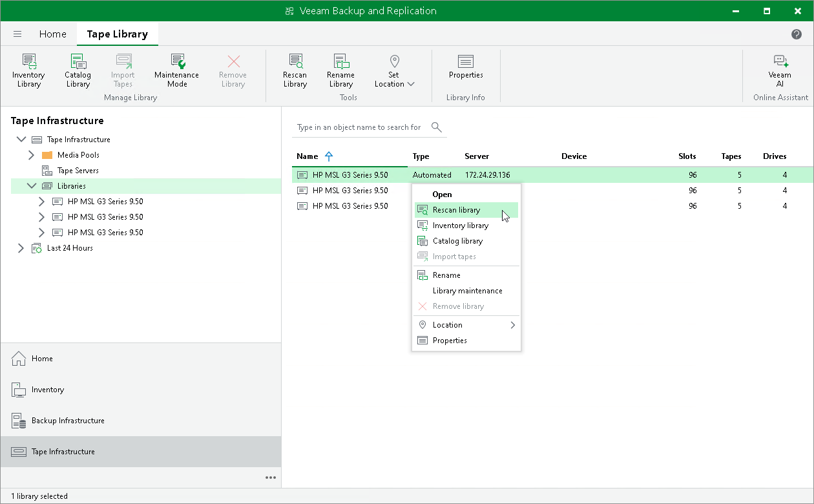Select Media Pools in the tree
Screen dimensions: 814x504
pyautogui.click(x=78, y=155)
